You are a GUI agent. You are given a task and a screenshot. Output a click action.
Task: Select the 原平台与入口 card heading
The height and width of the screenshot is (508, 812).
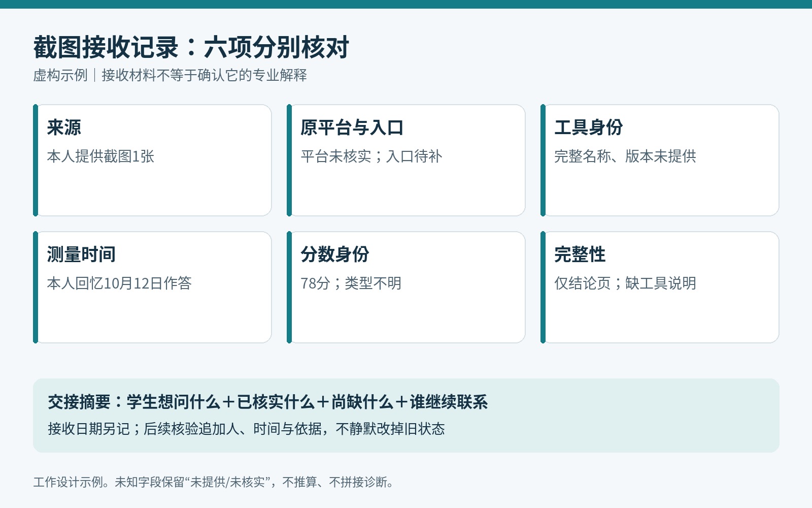tap(352, 128)
